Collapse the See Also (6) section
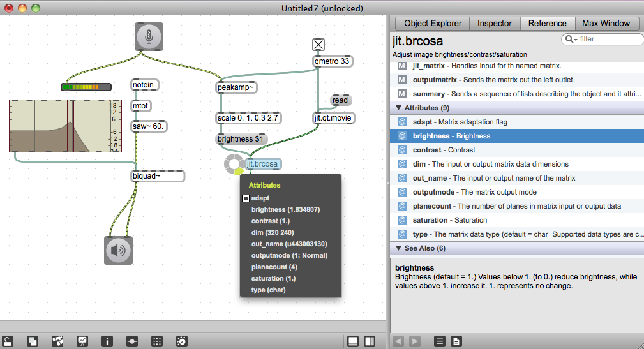 tap(399, 248)
